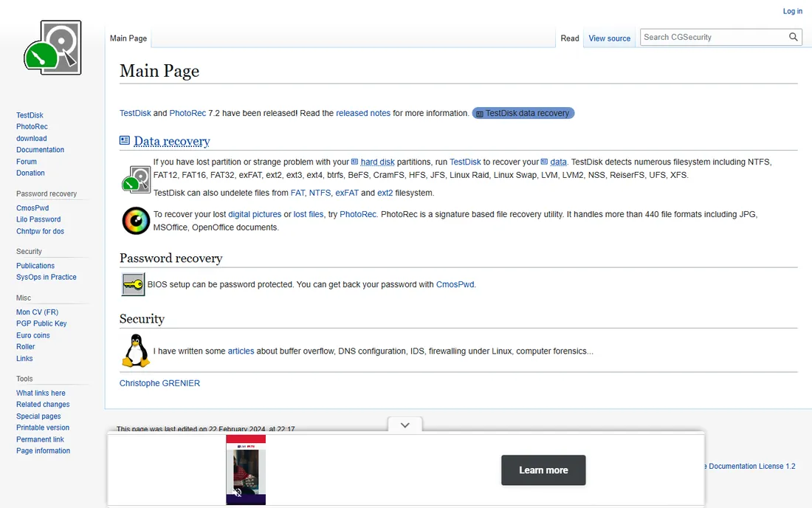Open SysOps in Practice link
This screenshot has width=812, height=508.
point(46,277)
